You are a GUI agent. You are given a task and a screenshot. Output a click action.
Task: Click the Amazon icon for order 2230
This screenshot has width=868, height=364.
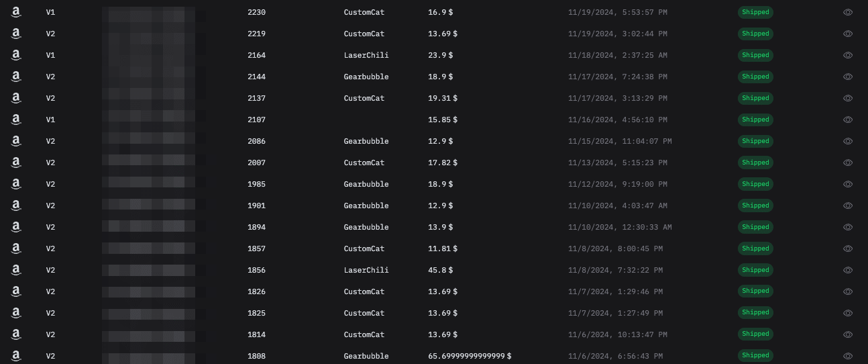[16, 12]
